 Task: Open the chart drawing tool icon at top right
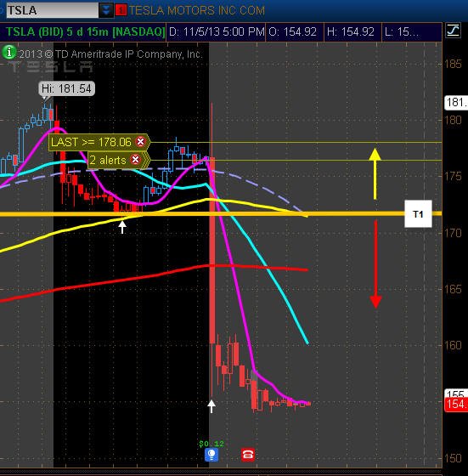click(453, 31)
